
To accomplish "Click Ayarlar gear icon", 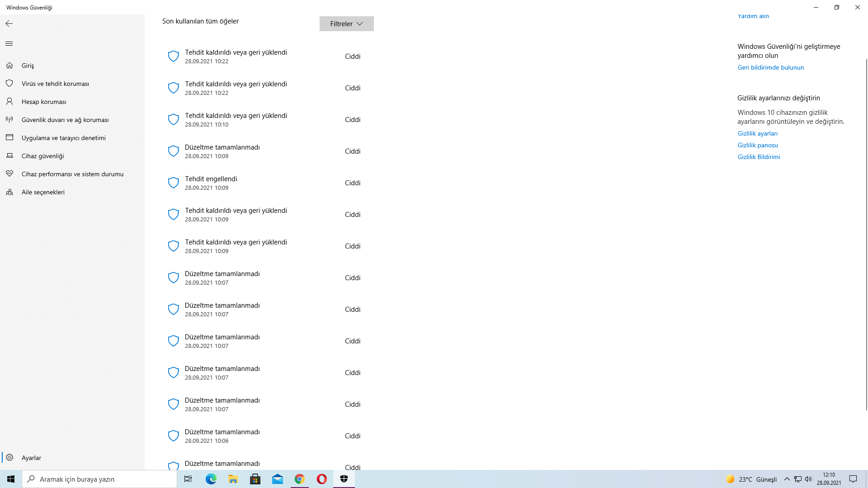I will pos(9,457).
